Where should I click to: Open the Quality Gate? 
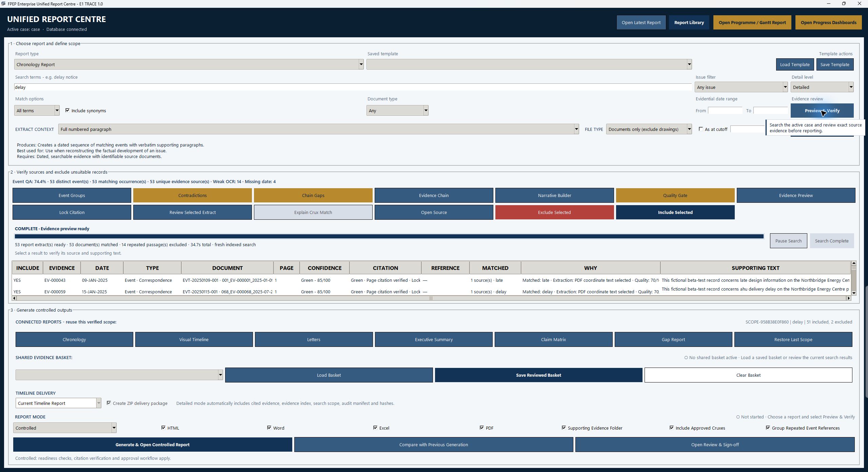click(x=675, y=195)
